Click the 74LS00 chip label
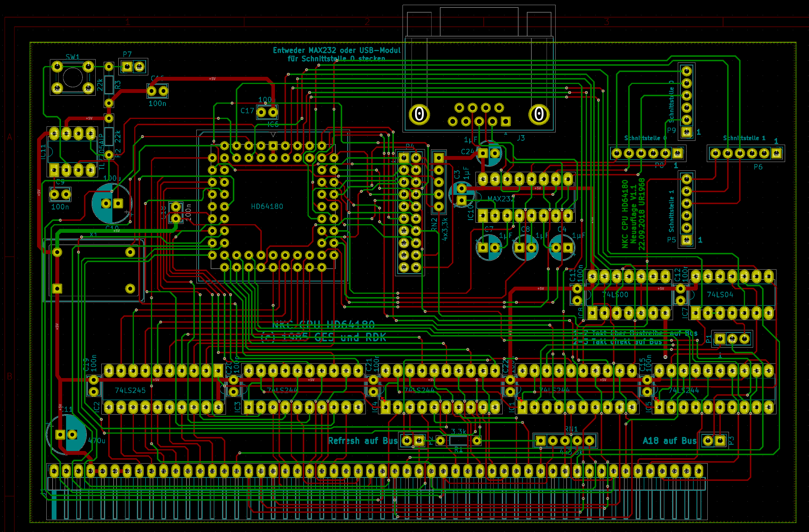 click(x=615, y=295)
